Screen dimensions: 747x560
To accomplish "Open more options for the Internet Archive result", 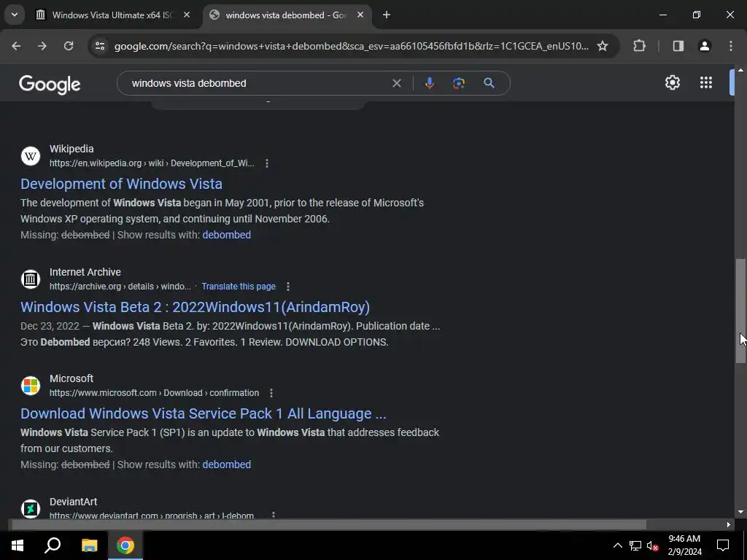I will coord(287,286).
